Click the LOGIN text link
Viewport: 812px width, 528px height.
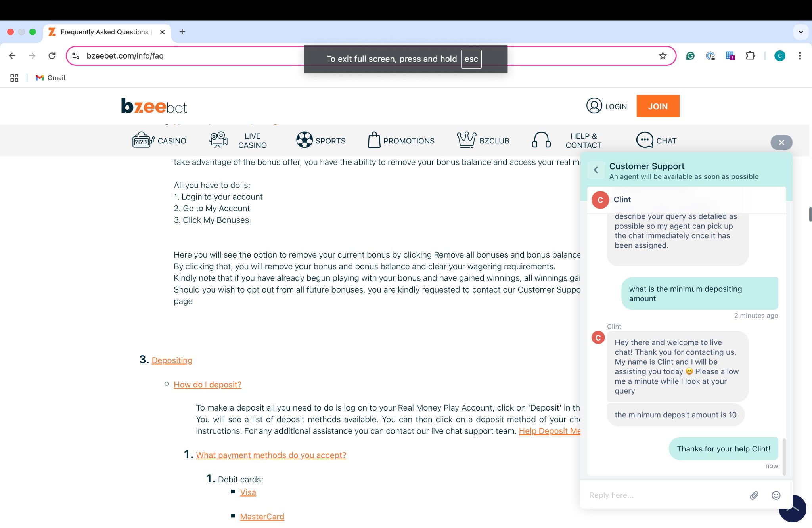click(x=616, y=107)
